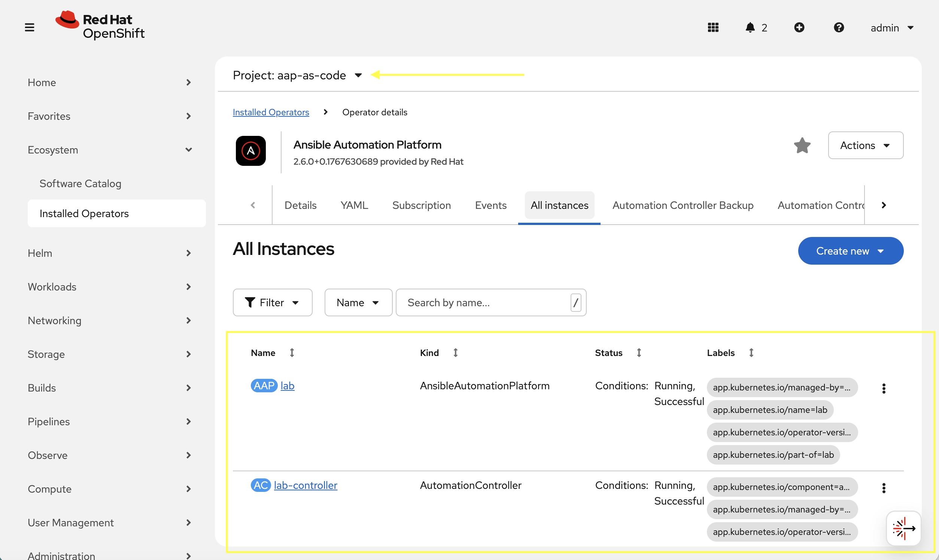
Task: Open the kebab menu for lab-controller instance
Action: 884,487
